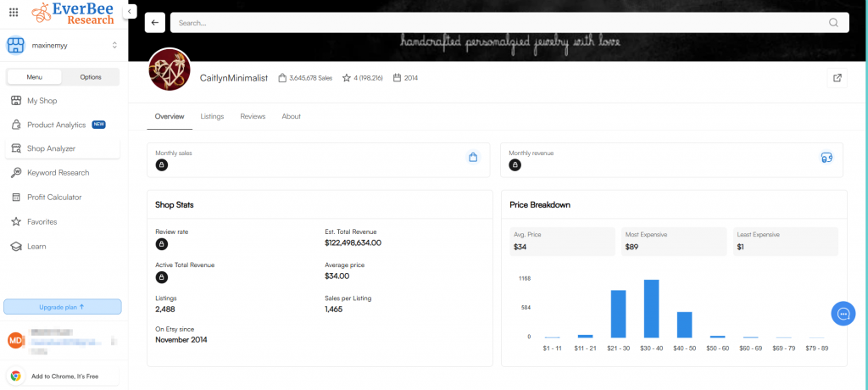
Task: Click the Avg. Price $34 card
Action: [x=562, y=241]
